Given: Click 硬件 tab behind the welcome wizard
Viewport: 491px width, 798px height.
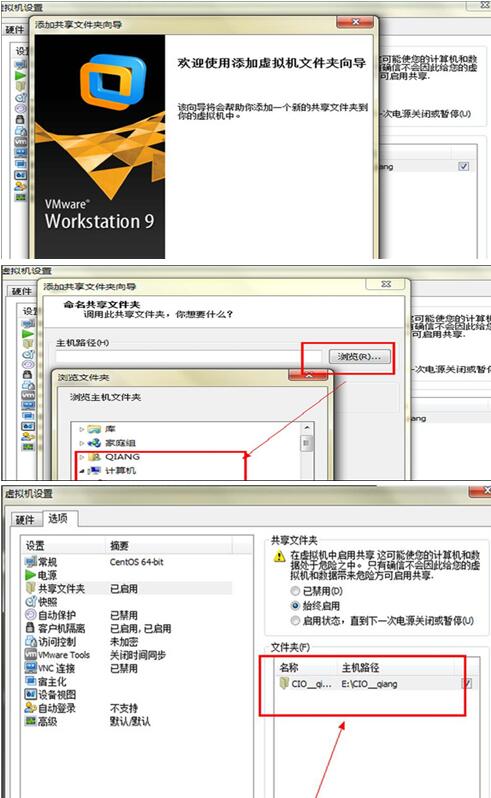Looking at the screenshot, I should tap(15, 30).
